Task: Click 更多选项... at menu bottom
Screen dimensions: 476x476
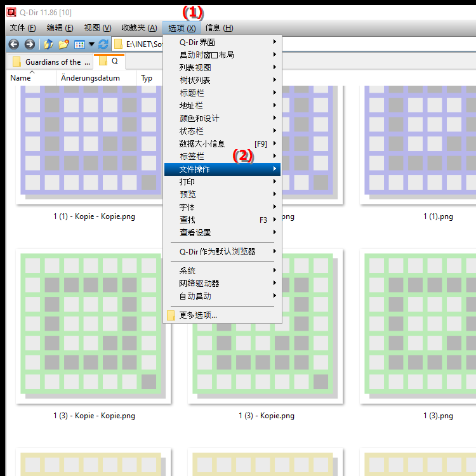Action: (x=222, y=315)
